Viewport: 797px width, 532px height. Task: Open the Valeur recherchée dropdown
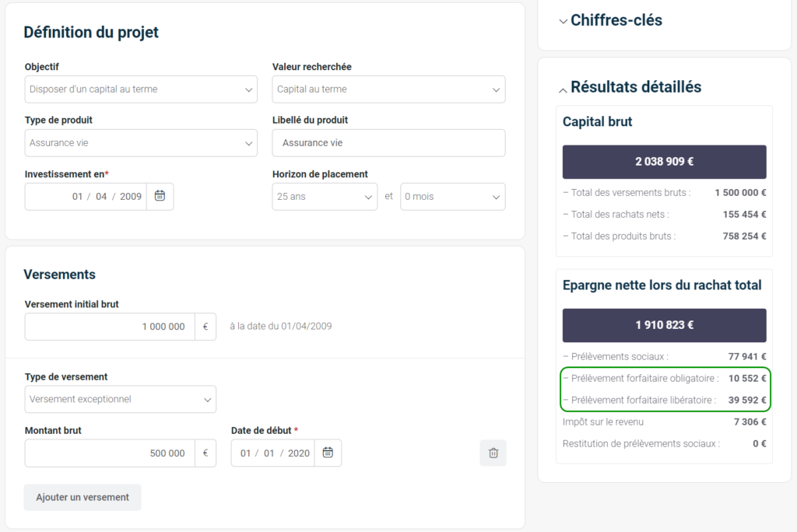click(388, 89)
